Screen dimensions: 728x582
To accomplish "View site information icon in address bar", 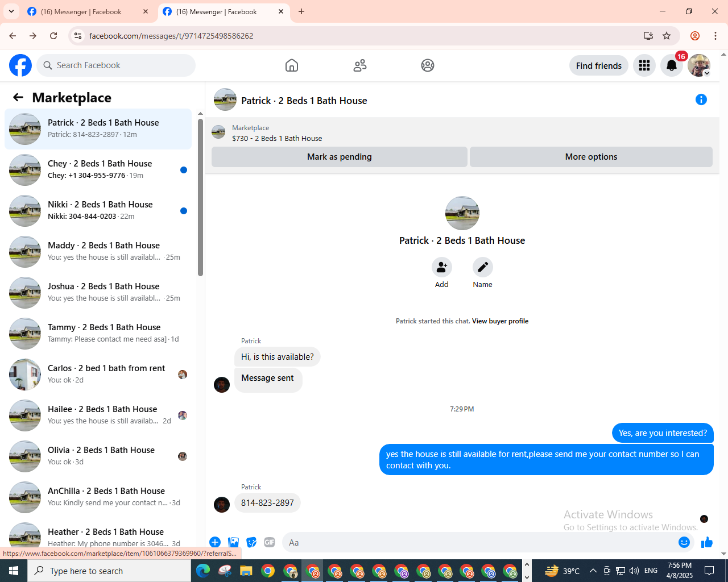I will [78, 36].
